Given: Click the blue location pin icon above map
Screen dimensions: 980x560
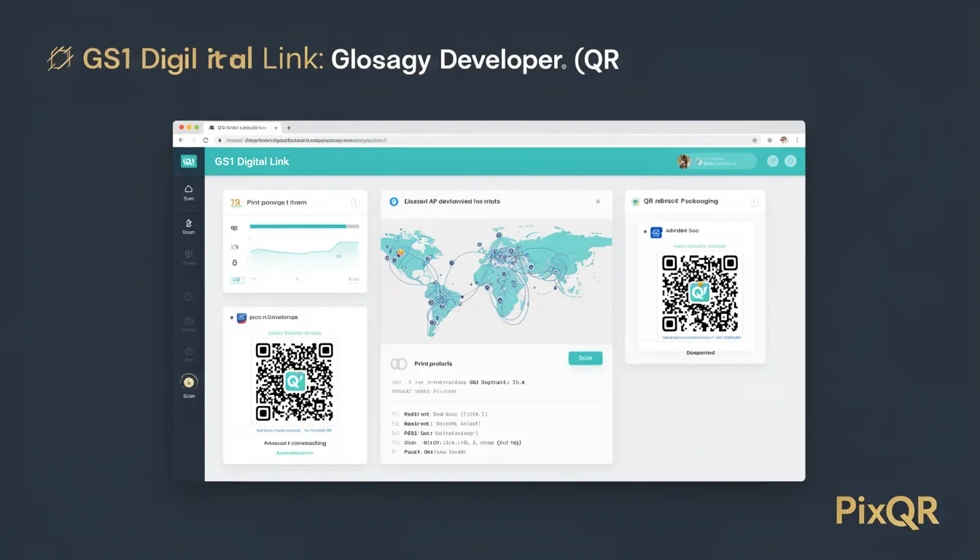Looking at the screenshot, I should tap(394, 201).
